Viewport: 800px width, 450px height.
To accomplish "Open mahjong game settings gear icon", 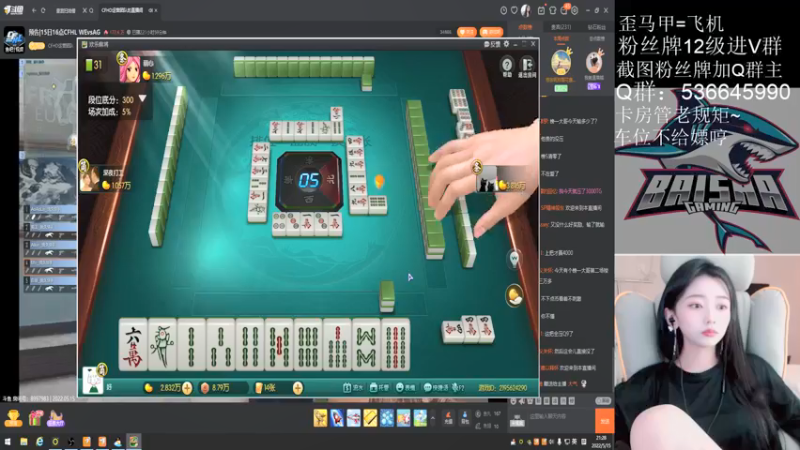I will click(x=506, y=44).
